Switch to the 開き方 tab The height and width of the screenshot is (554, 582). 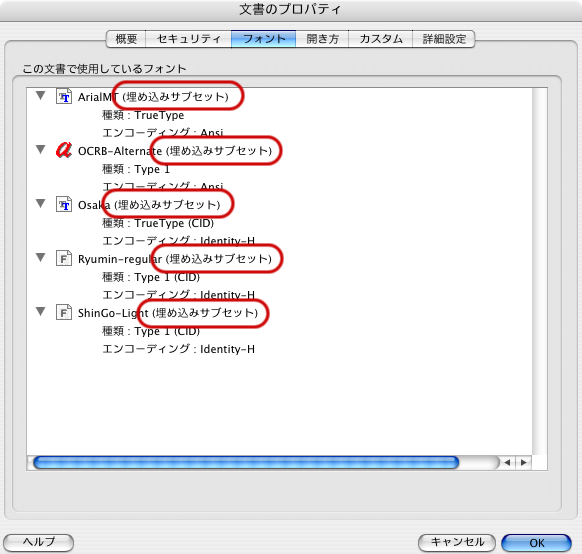(322, 39)
